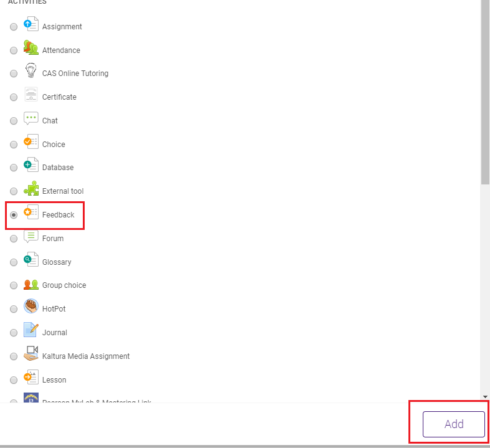Screen dimensions: 490x448
Task: Click the Certificate activity icon
Action: tap(31, 95)
